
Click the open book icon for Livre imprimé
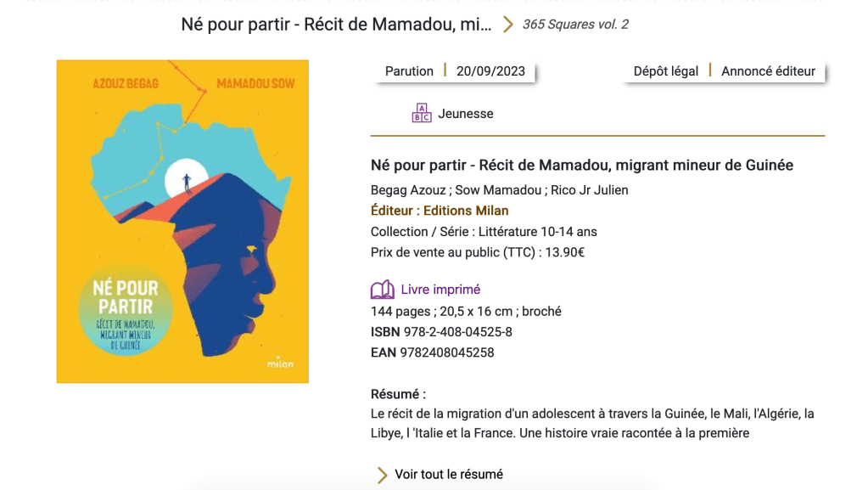pos(383,290)
